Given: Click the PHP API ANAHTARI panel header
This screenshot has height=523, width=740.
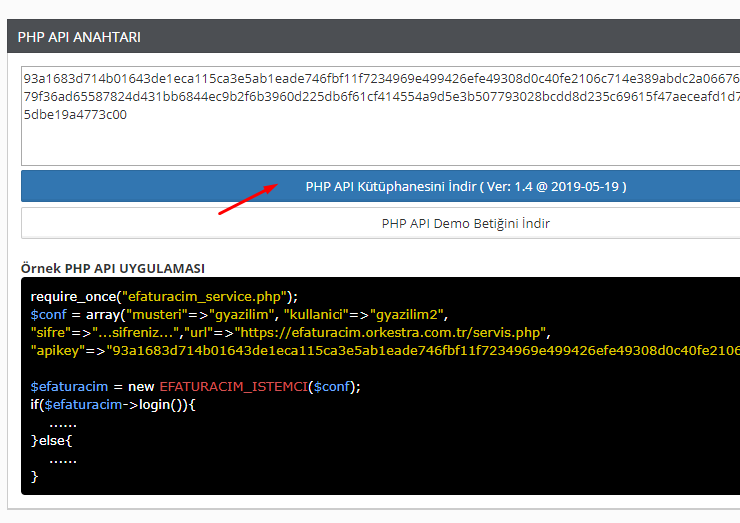Looking at the screenshot, I should [79, 37].
